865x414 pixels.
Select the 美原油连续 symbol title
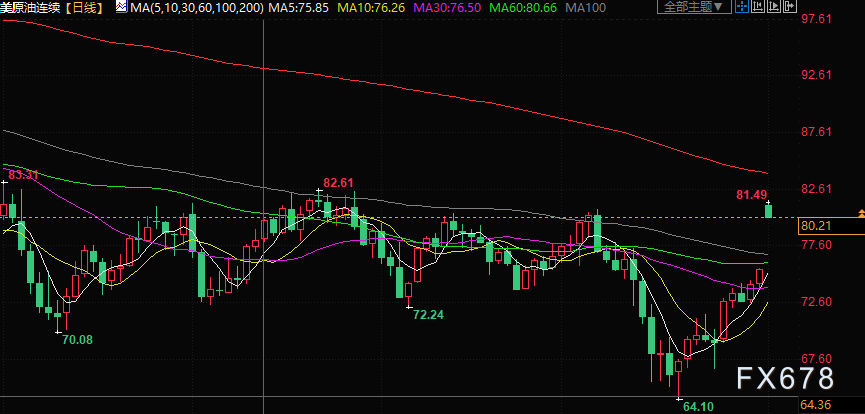[33, 7]
